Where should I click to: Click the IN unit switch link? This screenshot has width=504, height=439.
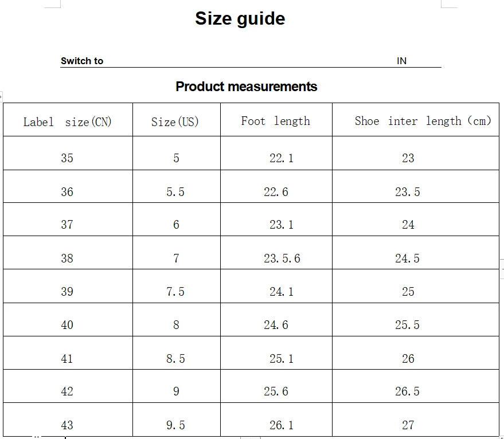point(401,61)
